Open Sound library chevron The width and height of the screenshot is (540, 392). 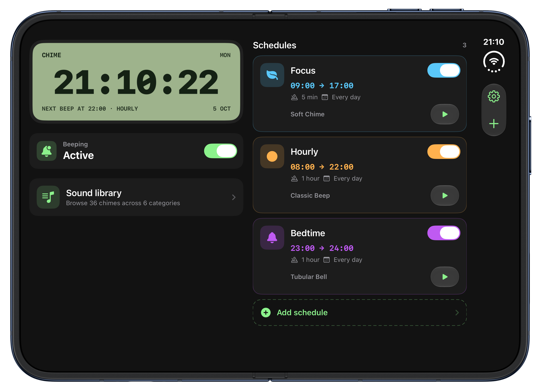coord(234,197)
